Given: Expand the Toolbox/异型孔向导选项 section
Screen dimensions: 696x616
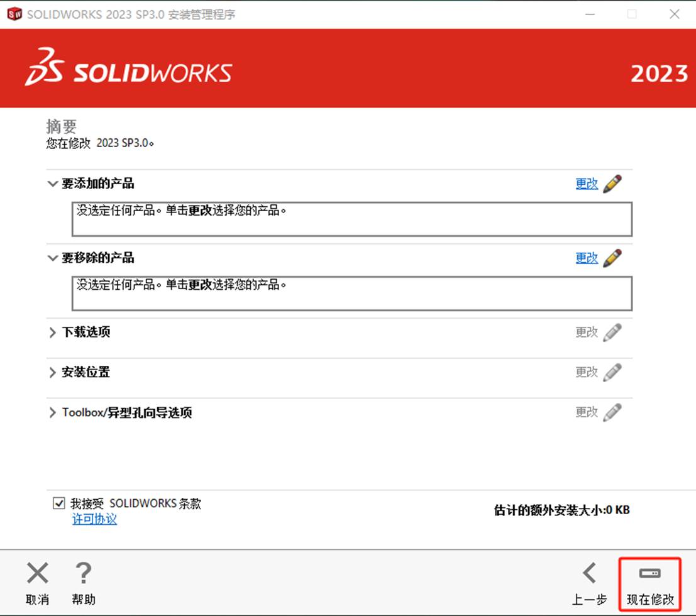Looking at the screenshot, I should coord(52,412).
